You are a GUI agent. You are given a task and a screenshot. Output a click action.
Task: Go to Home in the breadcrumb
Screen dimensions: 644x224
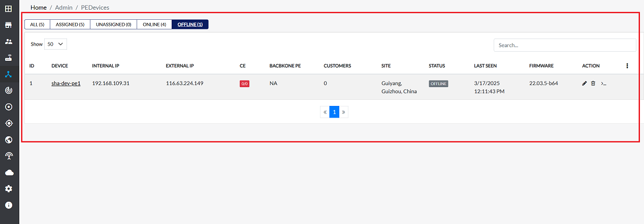(x=39, y=8)
